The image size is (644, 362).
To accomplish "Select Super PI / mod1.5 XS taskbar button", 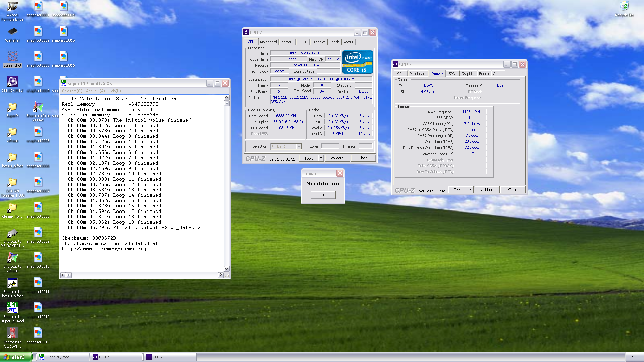I will click(62, 357).
